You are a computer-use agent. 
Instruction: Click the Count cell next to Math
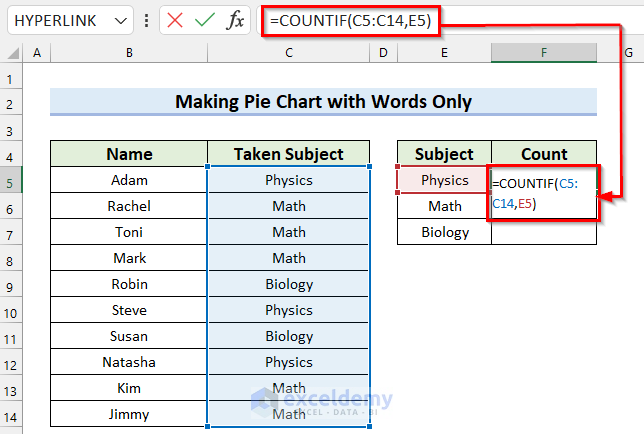544,206
